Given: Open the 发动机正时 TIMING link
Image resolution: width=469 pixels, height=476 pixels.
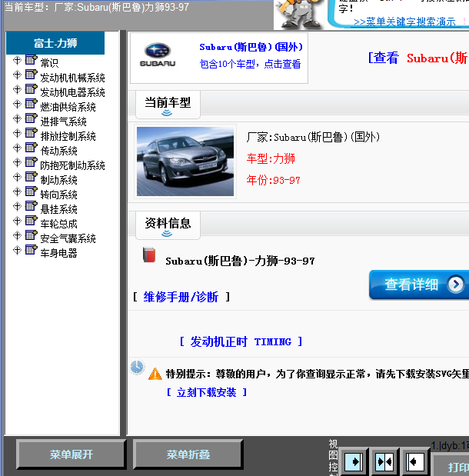Looking at the screenshot, I should (x=241, y=341).
